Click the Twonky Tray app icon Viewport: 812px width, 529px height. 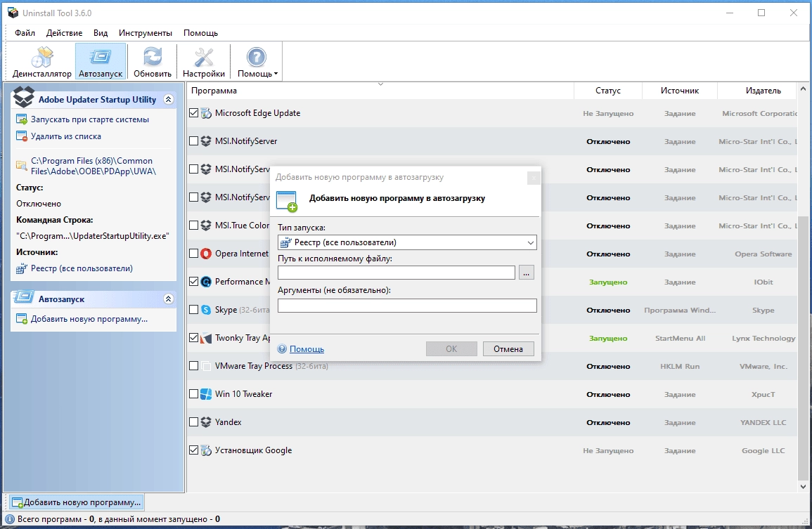click(206, 338)
